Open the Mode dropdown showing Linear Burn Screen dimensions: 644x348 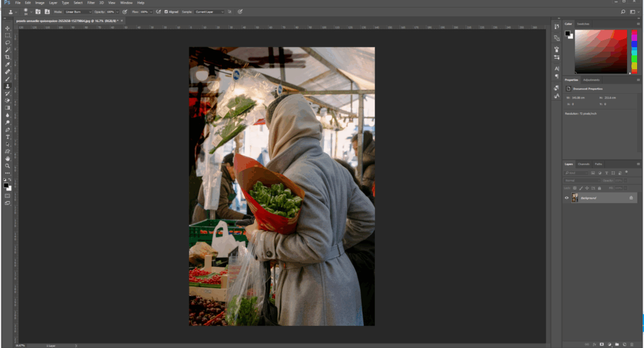[x=78, y=12]
